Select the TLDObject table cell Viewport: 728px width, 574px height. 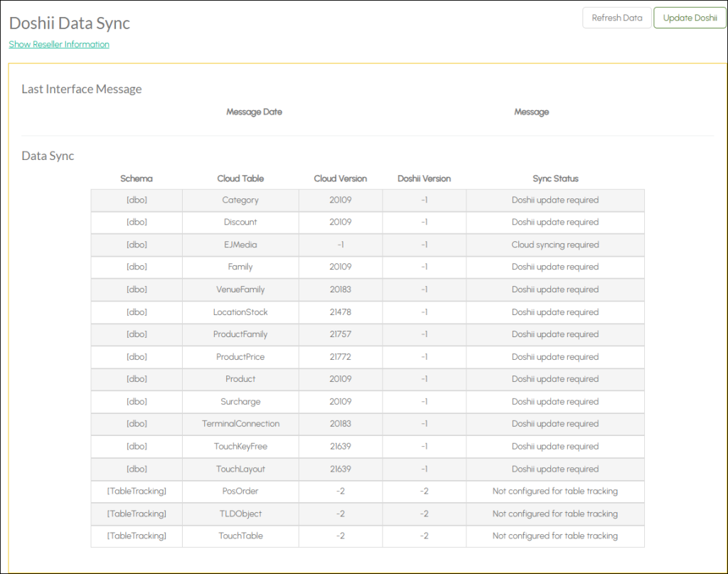coord(240,514)
